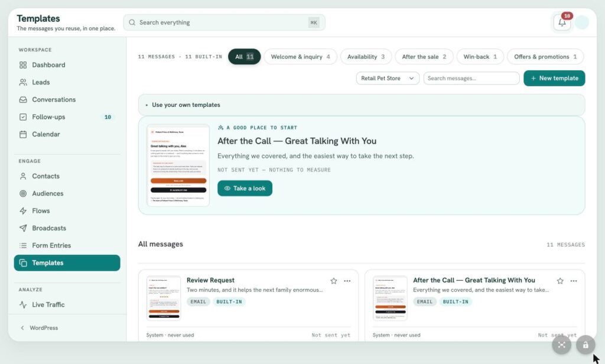Click the Live Traffic pulse icon
The image size is (605, 364).
pyautogui.click(x=23, y=304)
